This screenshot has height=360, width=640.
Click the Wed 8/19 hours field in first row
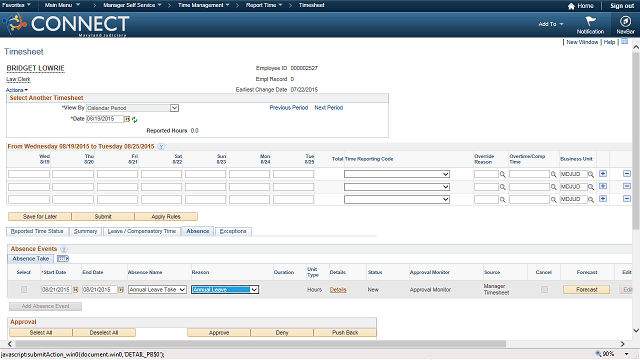point(29,174)
